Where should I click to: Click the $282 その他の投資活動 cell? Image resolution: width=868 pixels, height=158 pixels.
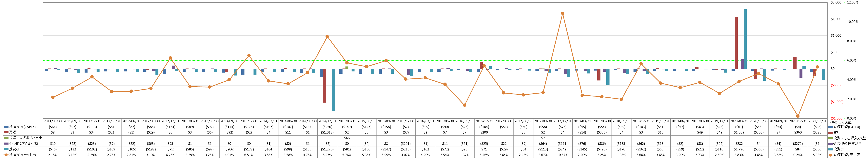coord(739,144)
